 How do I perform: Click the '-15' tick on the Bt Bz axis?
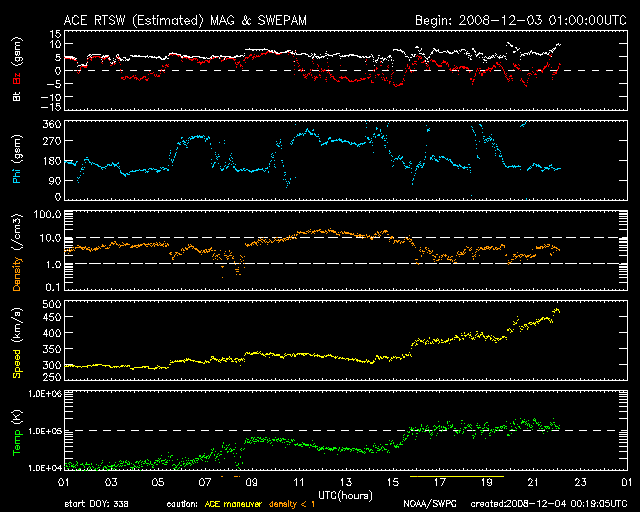[x=51, y=107]
